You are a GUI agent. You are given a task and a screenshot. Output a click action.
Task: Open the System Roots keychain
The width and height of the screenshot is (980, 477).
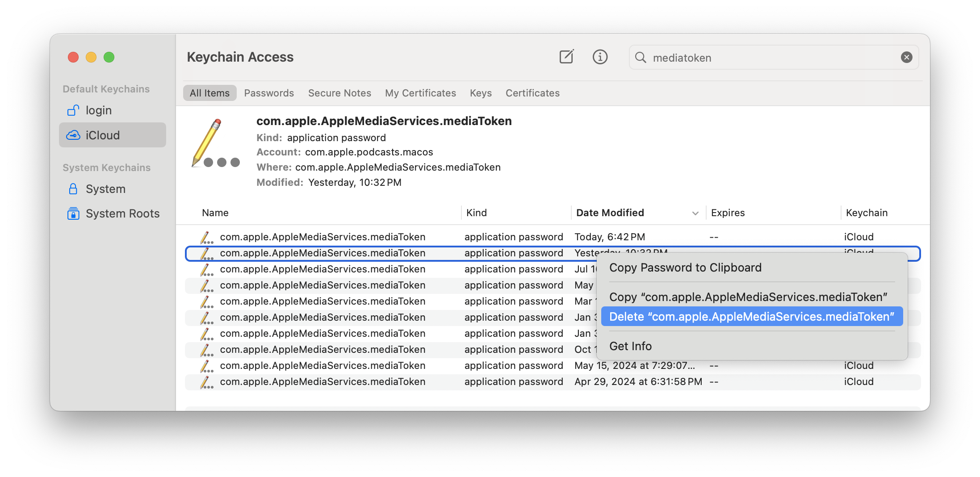point(113,213)
